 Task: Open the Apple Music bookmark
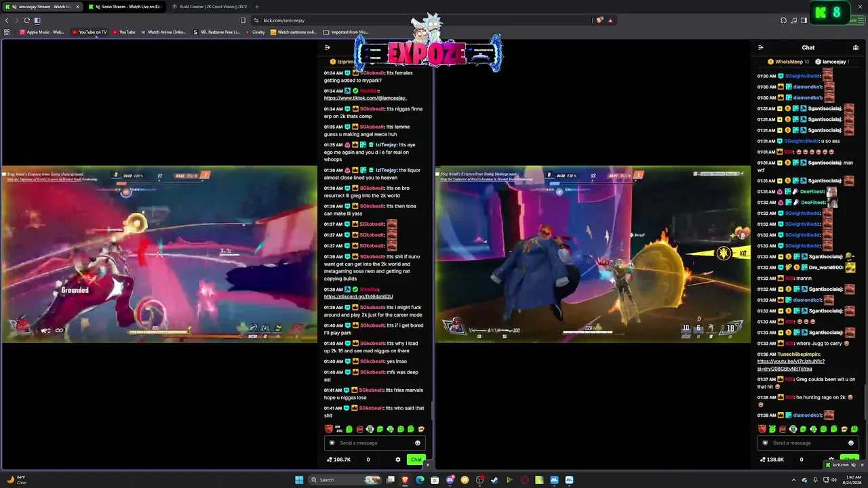click(x=42, y=32)
